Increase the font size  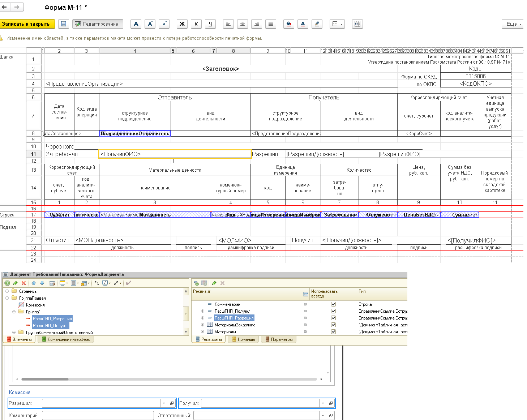(x=150, y=24)
